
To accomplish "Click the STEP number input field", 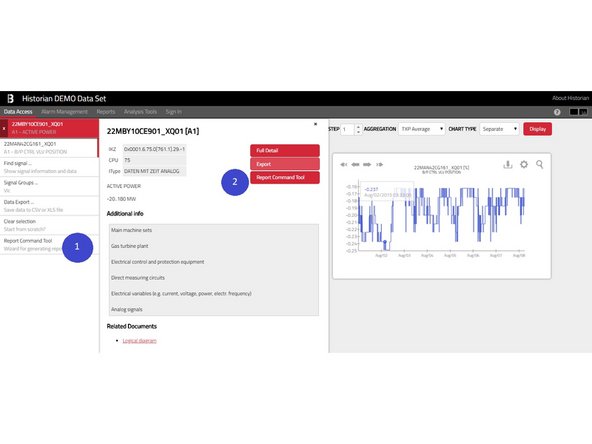I will pyautogui.click(x=348, y=129).
